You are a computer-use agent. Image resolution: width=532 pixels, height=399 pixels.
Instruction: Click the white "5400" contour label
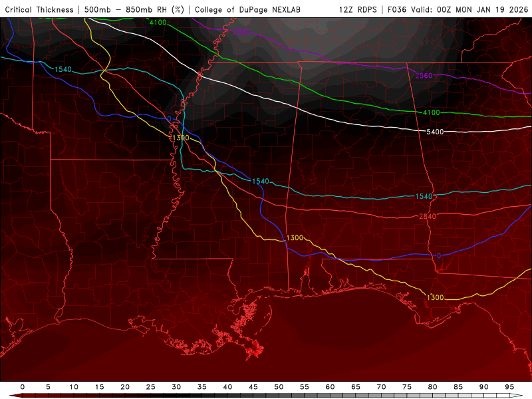[x=435, y=132]
